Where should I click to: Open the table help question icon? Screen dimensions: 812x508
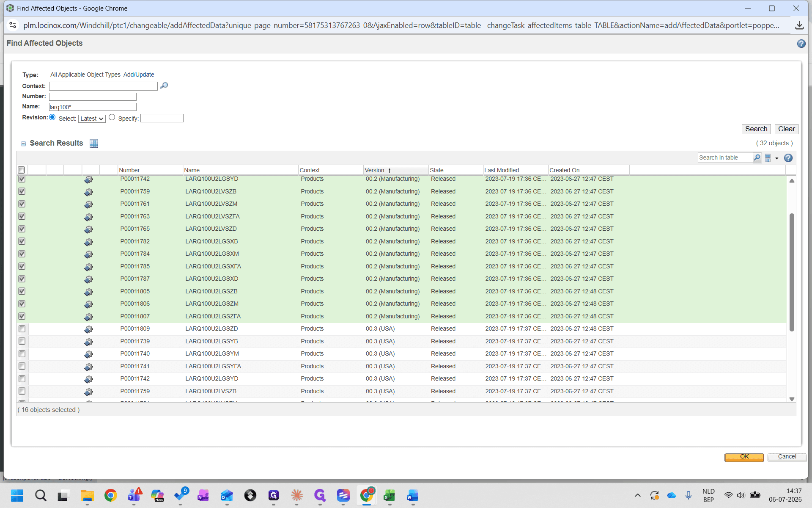[x=788, y=158]
